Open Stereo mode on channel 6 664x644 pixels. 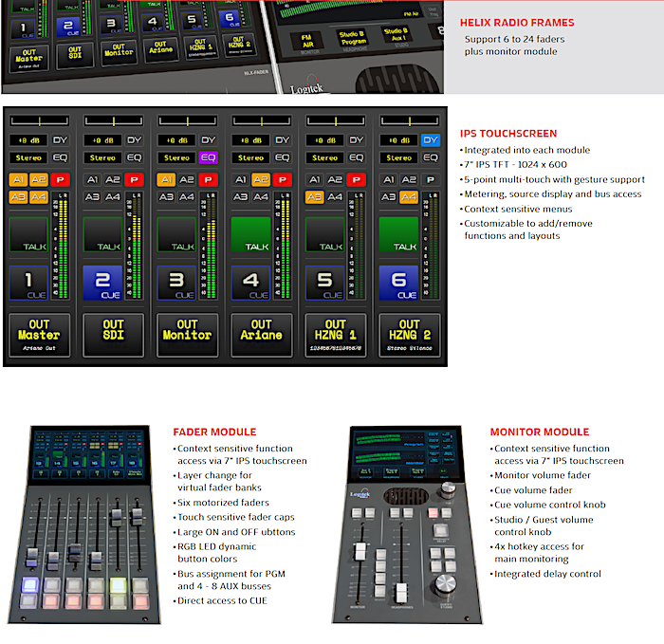(399, 158)
